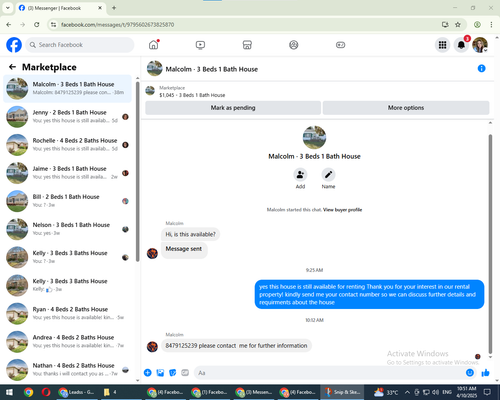The height and width of the screenshot is (400, 500).
Task: Click the conversation pane scrollbar
Action: [490, 244]
